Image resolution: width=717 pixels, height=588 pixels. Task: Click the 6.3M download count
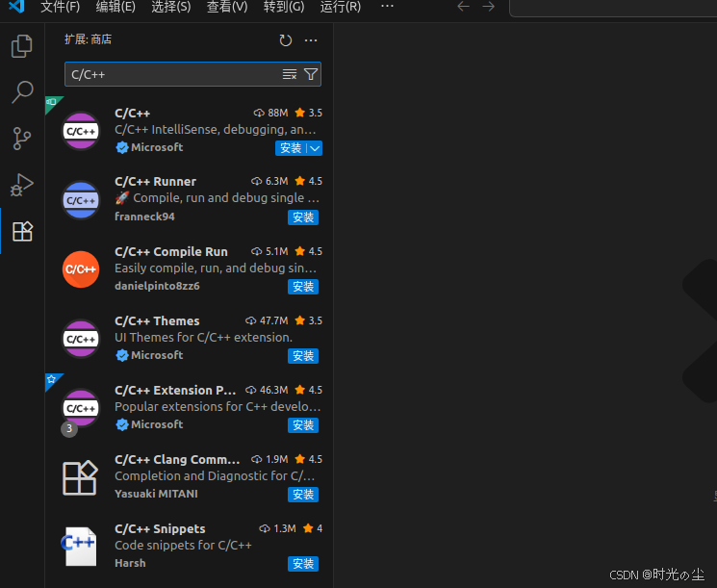pos(269,182)
